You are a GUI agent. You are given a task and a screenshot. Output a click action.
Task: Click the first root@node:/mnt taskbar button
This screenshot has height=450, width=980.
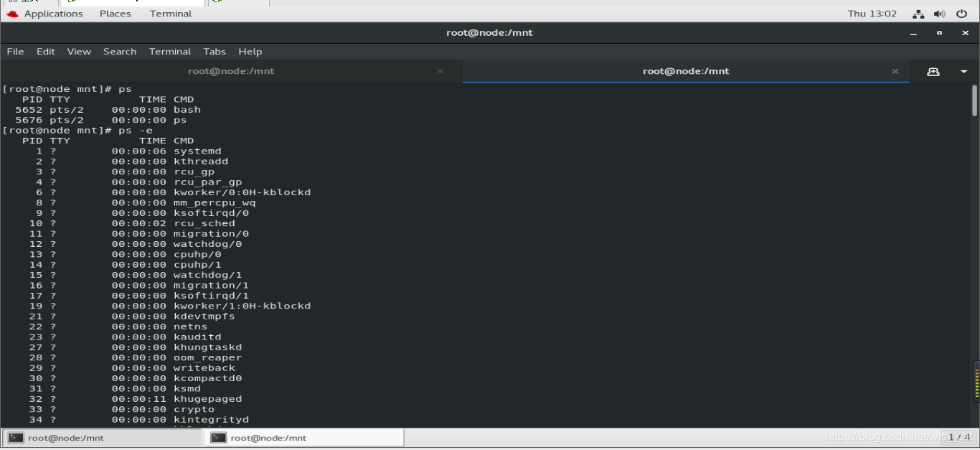103,438
